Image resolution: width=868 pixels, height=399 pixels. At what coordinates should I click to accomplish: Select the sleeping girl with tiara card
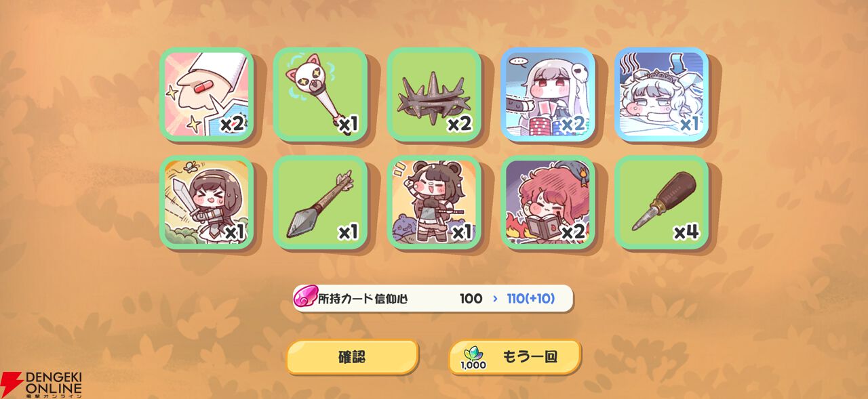pyautogui.click(x=662, y=94)
